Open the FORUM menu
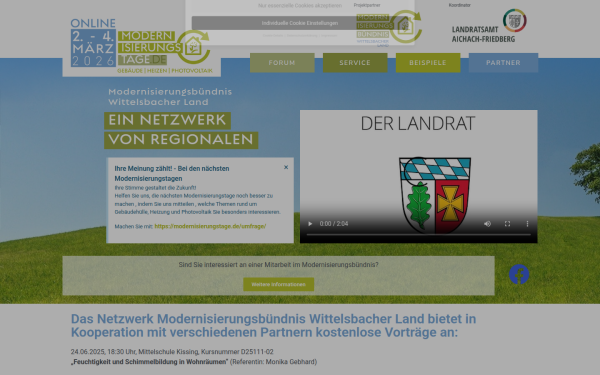Screen dimensions: 600x375 tap(282, 63)
